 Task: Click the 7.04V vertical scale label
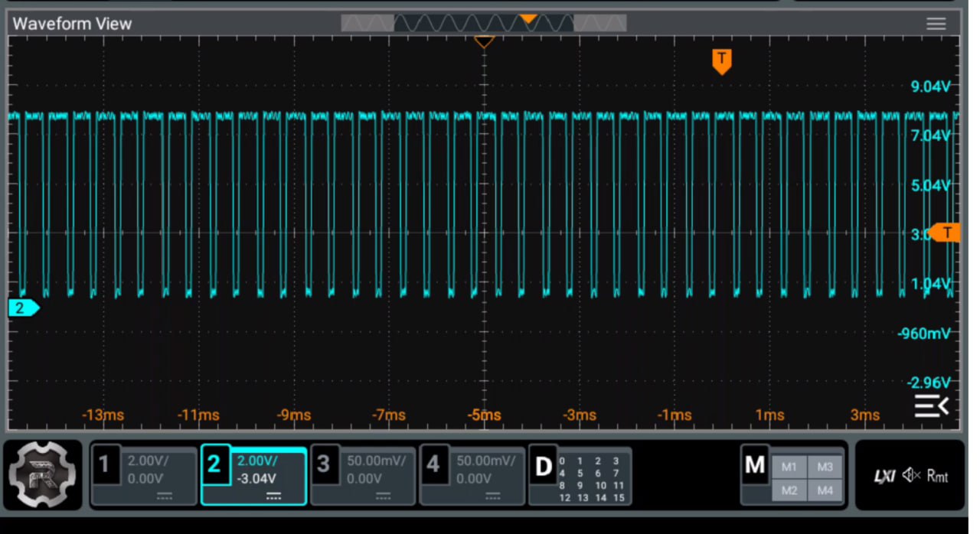click(929, 136)
